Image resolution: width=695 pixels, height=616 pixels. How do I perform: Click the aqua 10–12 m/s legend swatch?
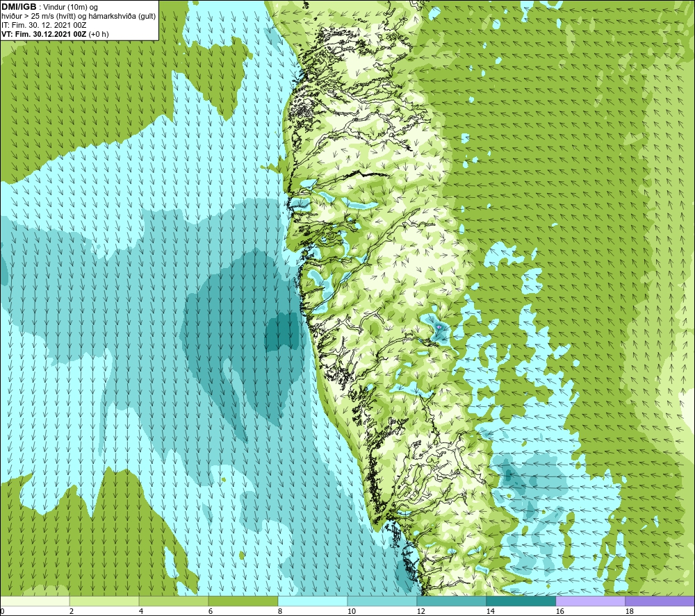(x=382, y=601)
